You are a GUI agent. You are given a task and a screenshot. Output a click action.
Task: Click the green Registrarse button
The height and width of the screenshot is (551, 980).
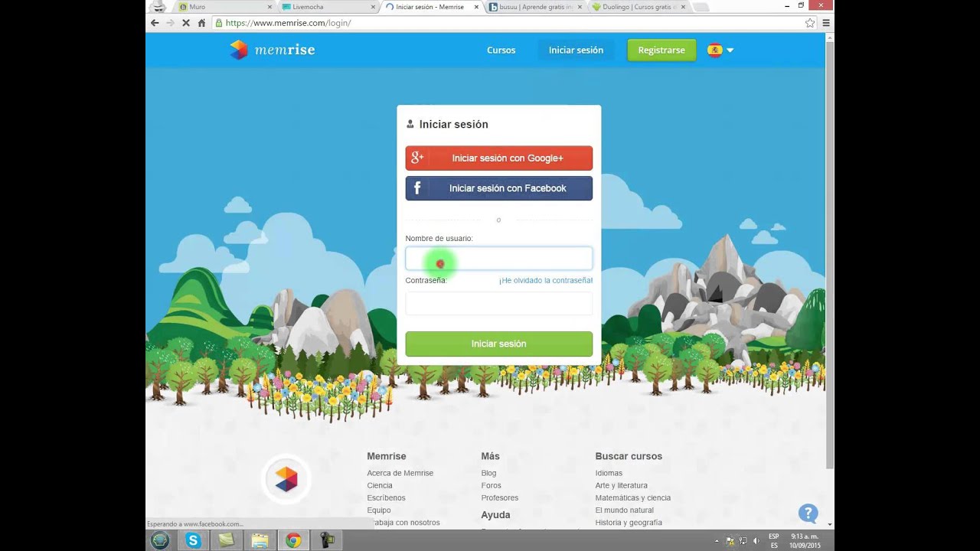661,50
